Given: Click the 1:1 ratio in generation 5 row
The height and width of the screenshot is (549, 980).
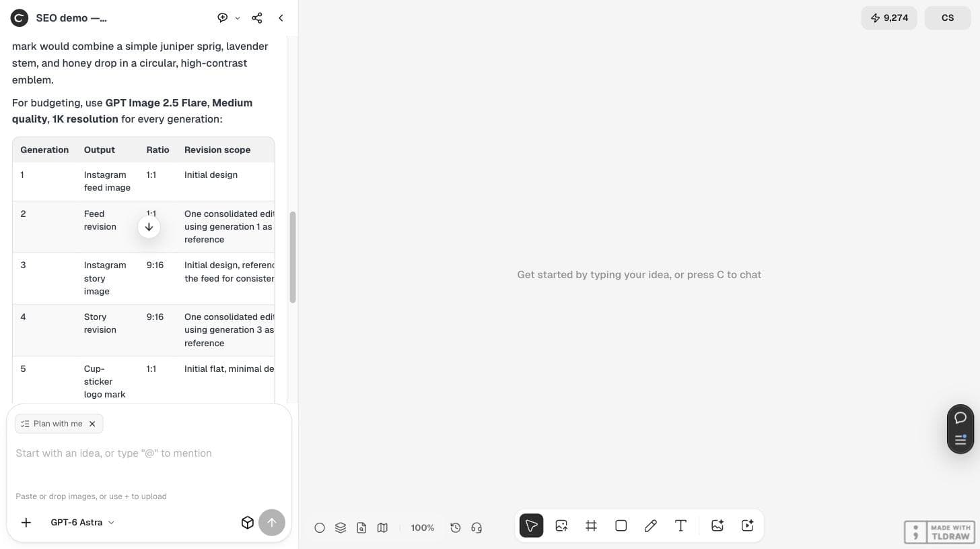Looking at the screenshot, I should coord(151,369).
